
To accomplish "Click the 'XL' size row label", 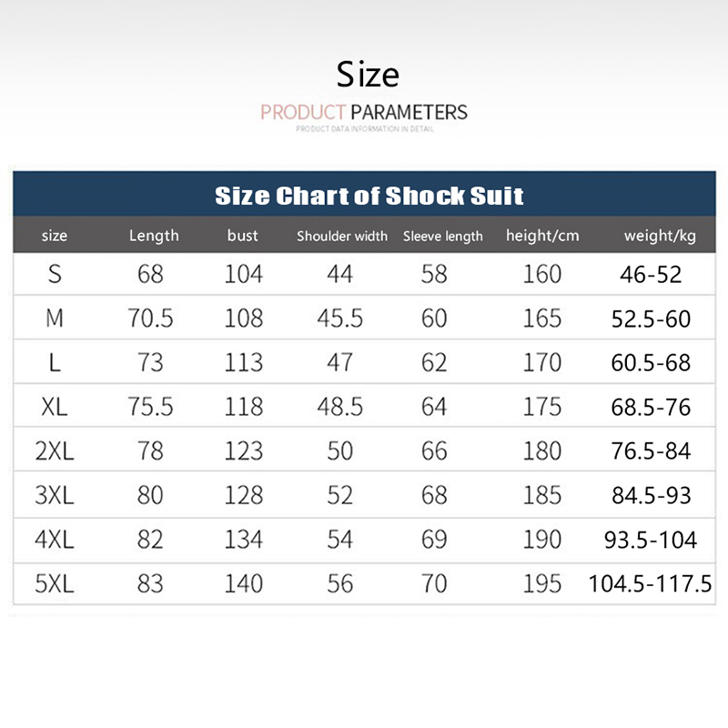I will click(x=55, y=406).
